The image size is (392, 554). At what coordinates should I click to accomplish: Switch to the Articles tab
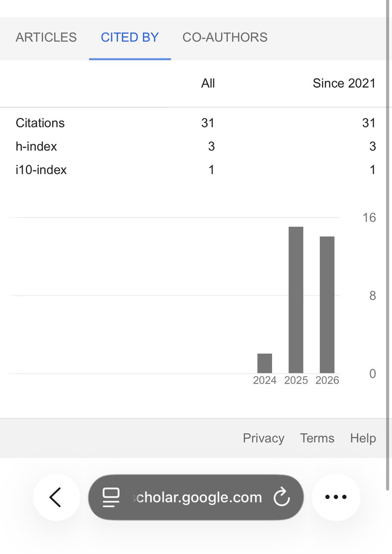click(46, 37)
